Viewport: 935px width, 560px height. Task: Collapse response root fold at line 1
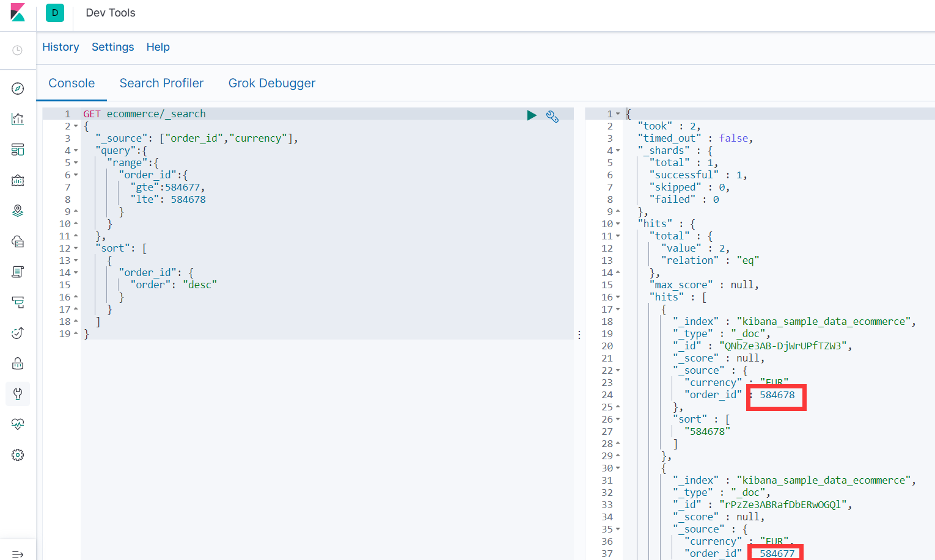tap(618, 114)
